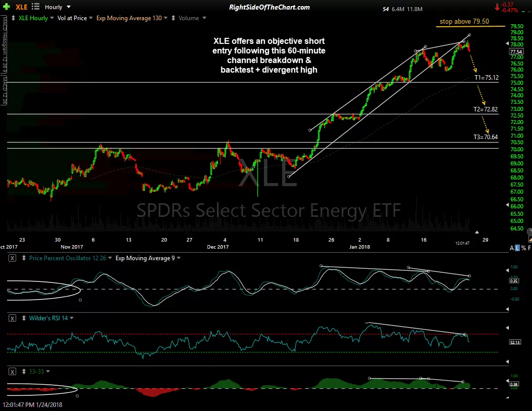This screenshot has width=532, height=411.
Task: Click the XLE ticker symbol at top
Action: click(21, 7)
